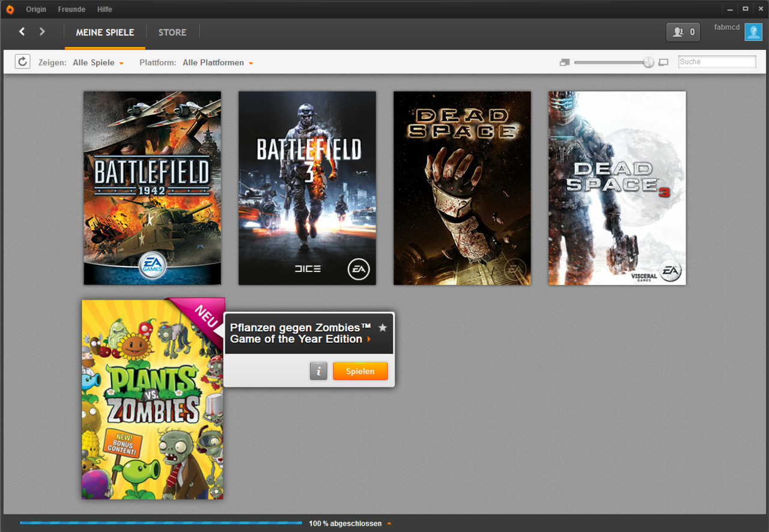This screenshot has width=769, height=532.
Task: Click the fabmcd username
Action: 727,28
